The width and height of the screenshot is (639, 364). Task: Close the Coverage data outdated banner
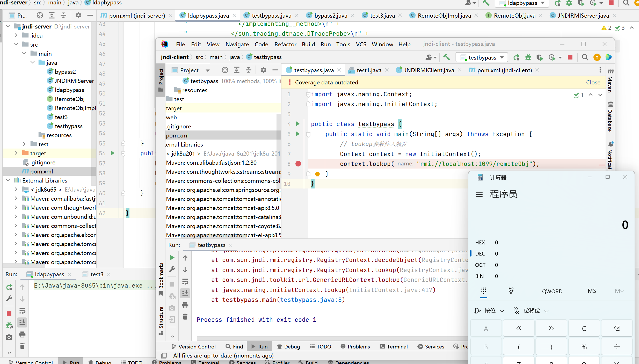pyautogui.click(x=593, y=82)
